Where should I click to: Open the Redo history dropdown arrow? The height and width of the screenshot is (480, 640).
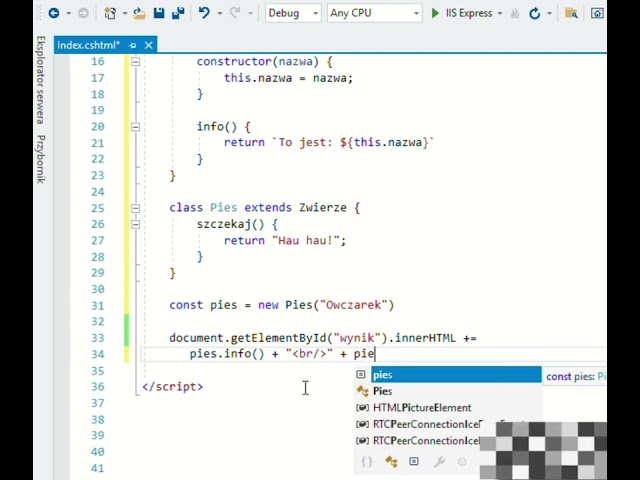pos(250,13)
